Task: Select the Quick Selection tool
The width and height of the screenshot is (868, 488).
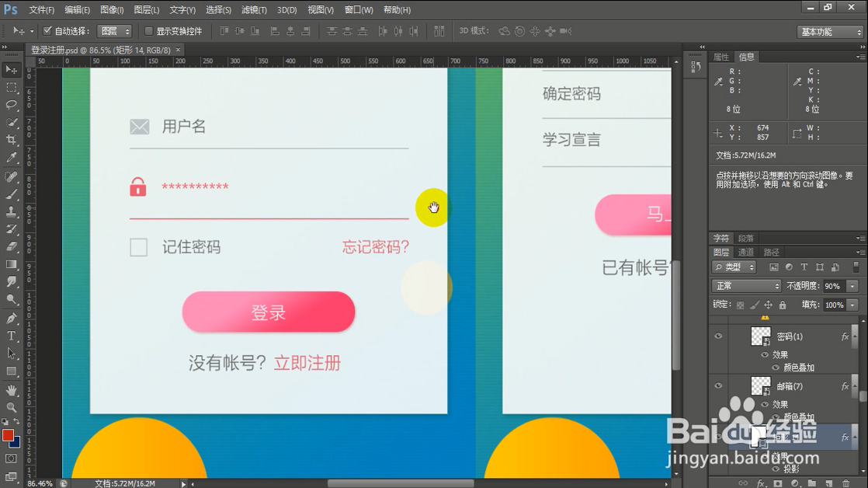Action: [11, 123]
